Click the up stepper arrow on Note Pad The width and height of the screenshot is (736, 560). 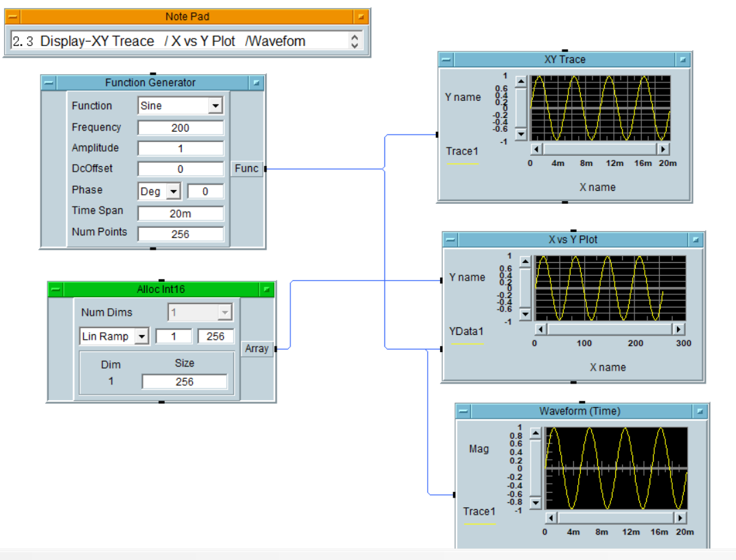pyautogui.click(x=355, y=37)
